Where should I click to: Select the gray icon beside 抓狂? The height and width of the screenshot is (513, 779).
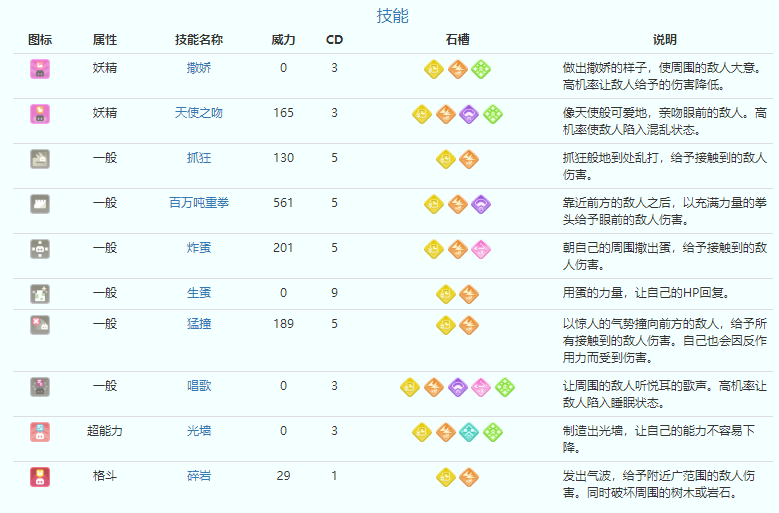click(x=40, y=158)
